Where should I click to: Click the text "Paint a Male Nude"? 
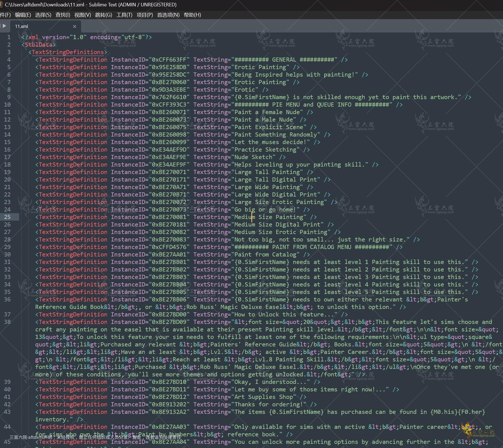click(x=264, y=120)
